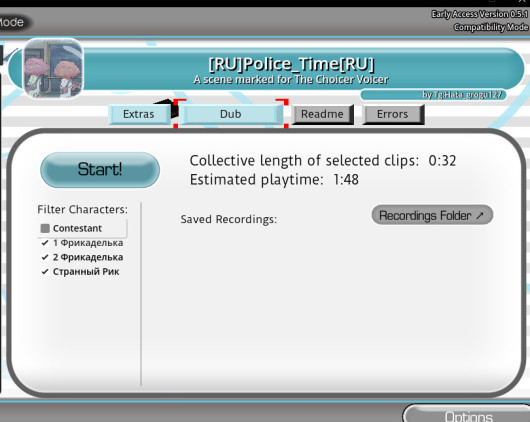530x422 pixels.
Task: Open the Recordings Folder
Action: tap(432, 215)
